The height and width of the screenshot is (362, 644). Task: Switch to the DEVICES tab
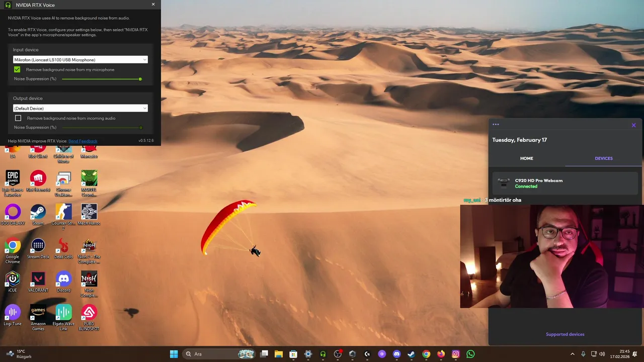(x=604, y=158)
